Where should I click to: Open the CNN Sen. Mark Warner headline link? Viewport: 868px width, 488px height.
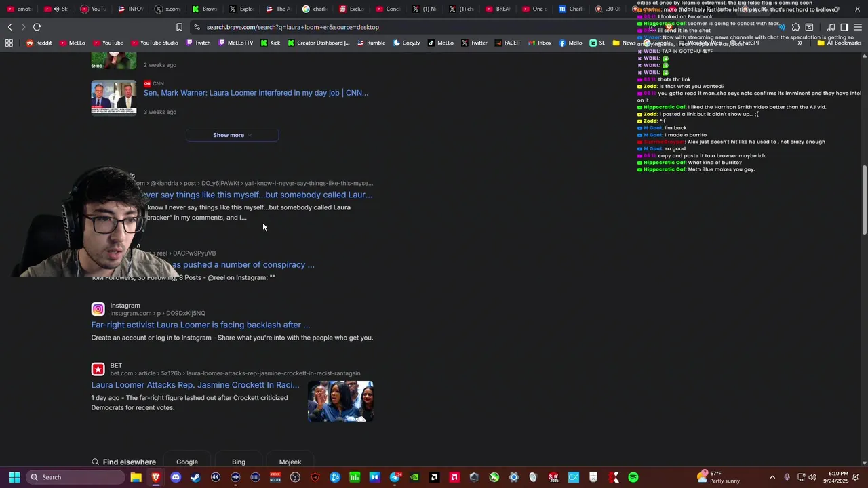pos(256,93)
